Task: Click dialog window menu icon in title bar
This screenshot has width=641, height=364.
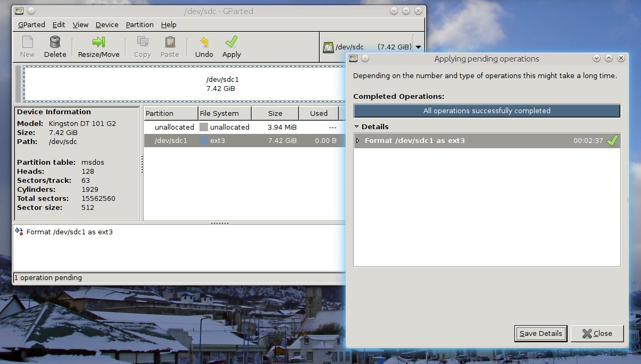Action: pos(353,58)
